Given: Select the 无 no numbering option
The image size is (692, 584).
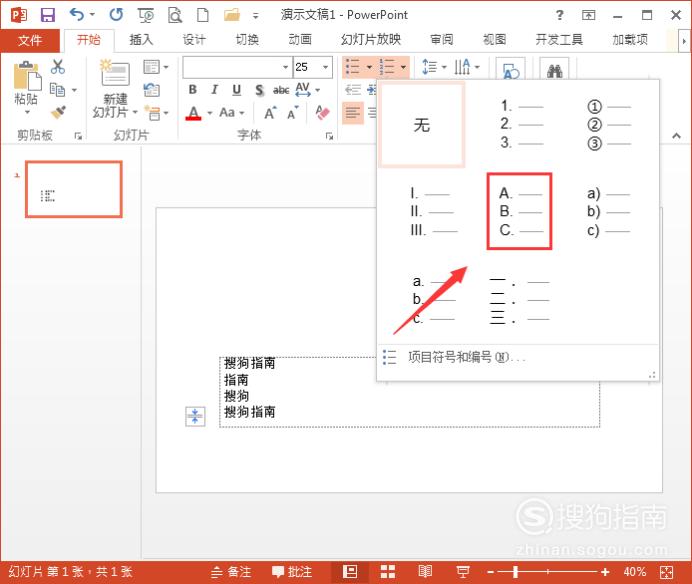Looking at the screenshot, I should pyautogui.click(x=422, y=125).
